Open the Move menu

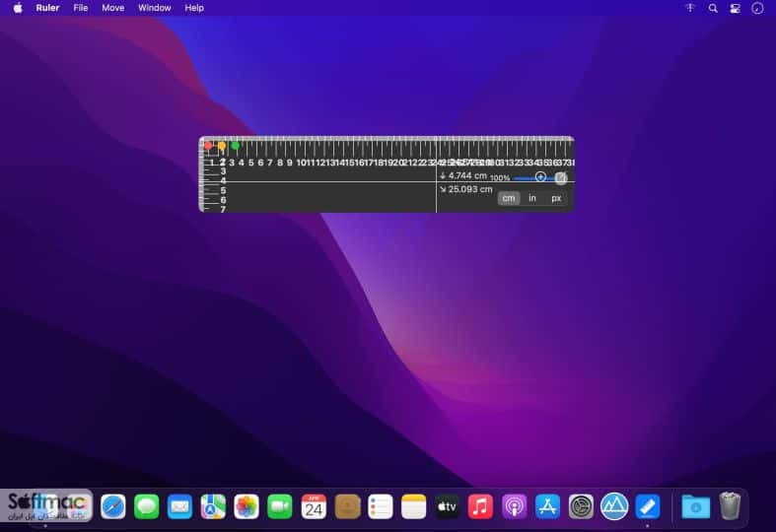pos(112,8)
